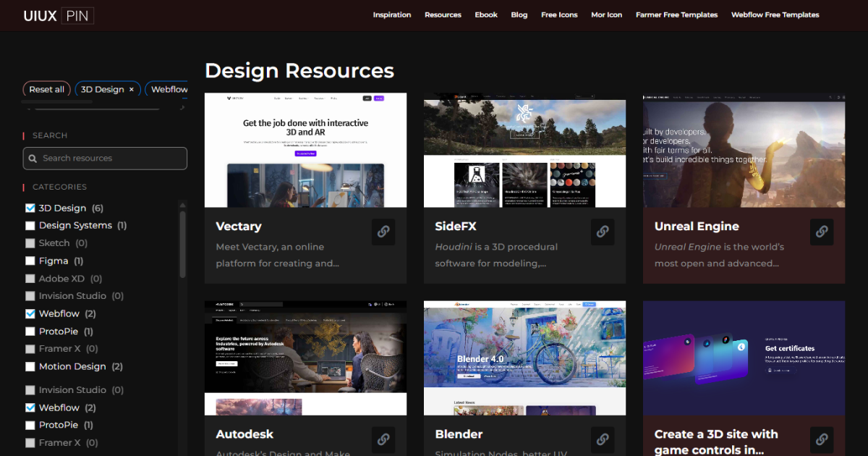The image size is (868, 456).
Task: Click the 'Houdini is a 3D procedural' description
Action: tap(496, 255)
